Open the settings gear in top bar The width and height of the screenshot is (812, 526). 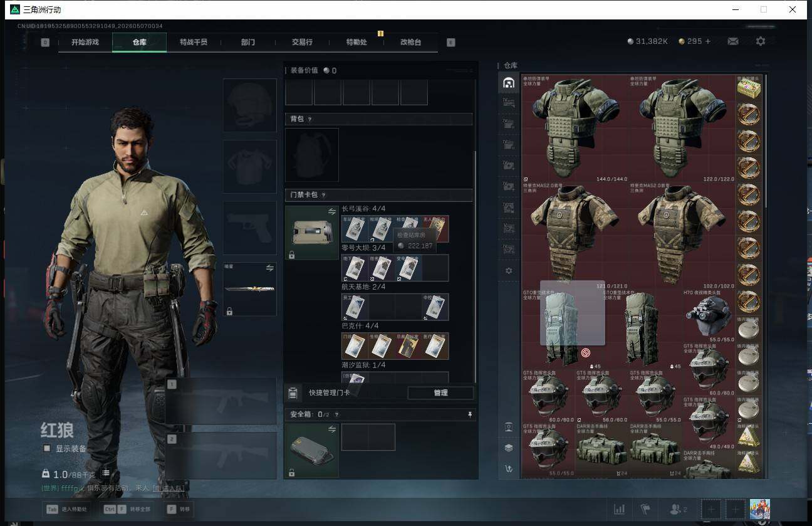point(761,41)
